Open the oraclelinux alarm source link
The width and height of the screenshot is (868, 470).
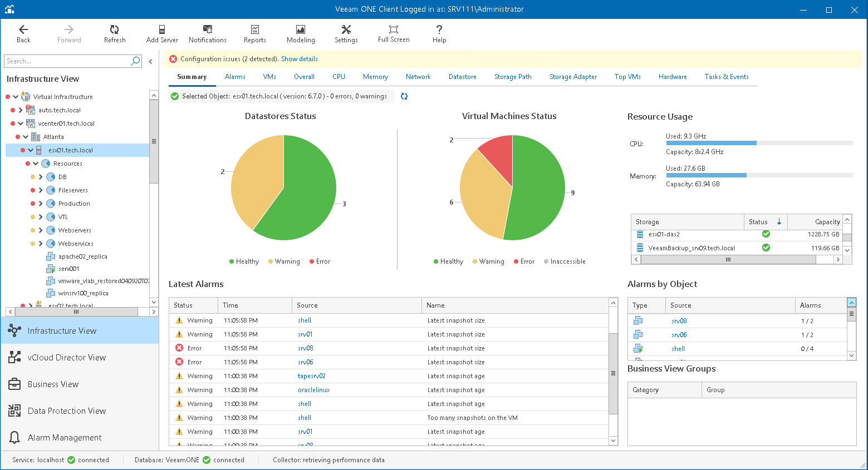click(313, 390)
